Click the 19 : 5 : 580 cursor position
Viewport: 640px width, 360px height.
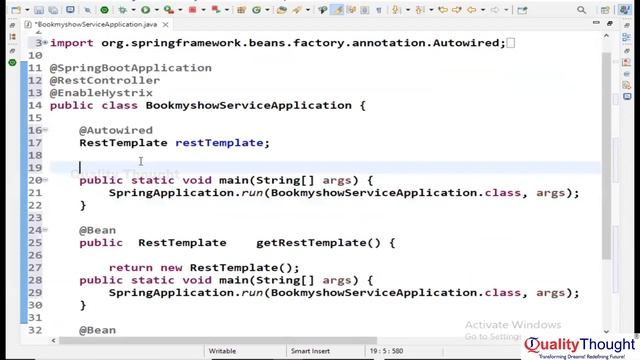click(x=386, y=351)
